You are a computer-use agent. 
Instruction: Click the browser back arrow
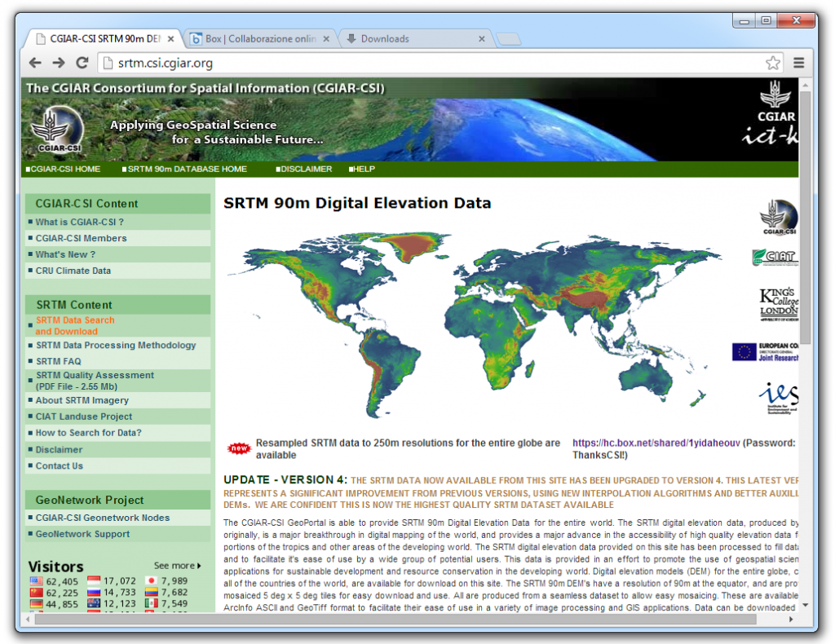[35, 63]
